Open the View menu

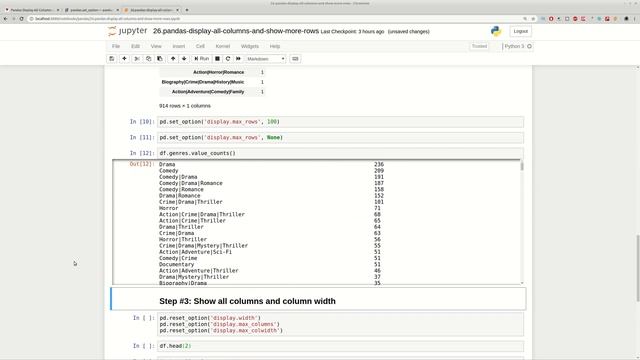[x=156, y=47]
